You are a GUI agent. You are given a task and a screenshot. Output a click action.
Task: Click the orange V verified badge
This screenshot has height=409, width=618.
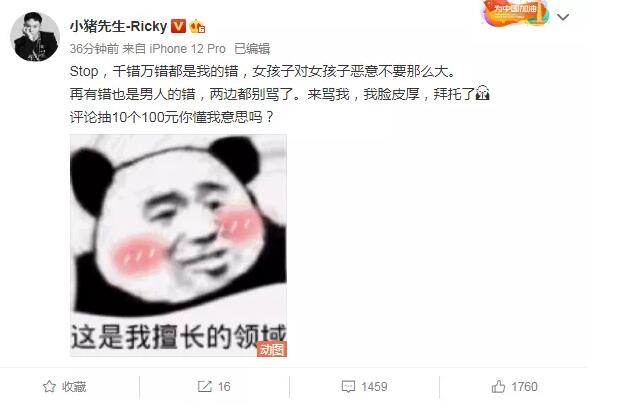(x=179, y=26)
